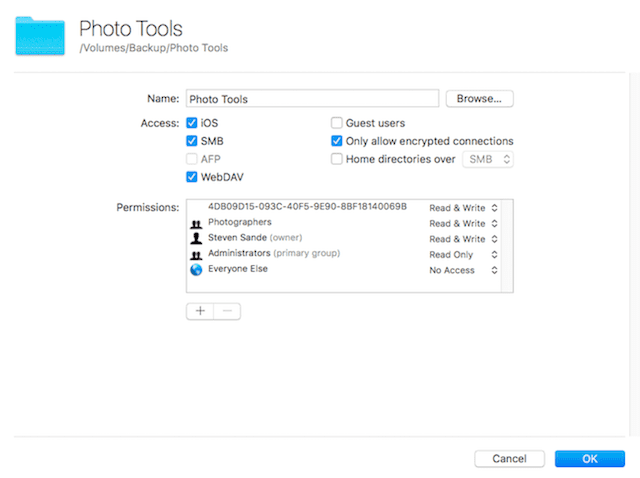Screen dimensions: 640x478
Task: Toggle the WebDAV checkbox
Action: pos(192,177)
